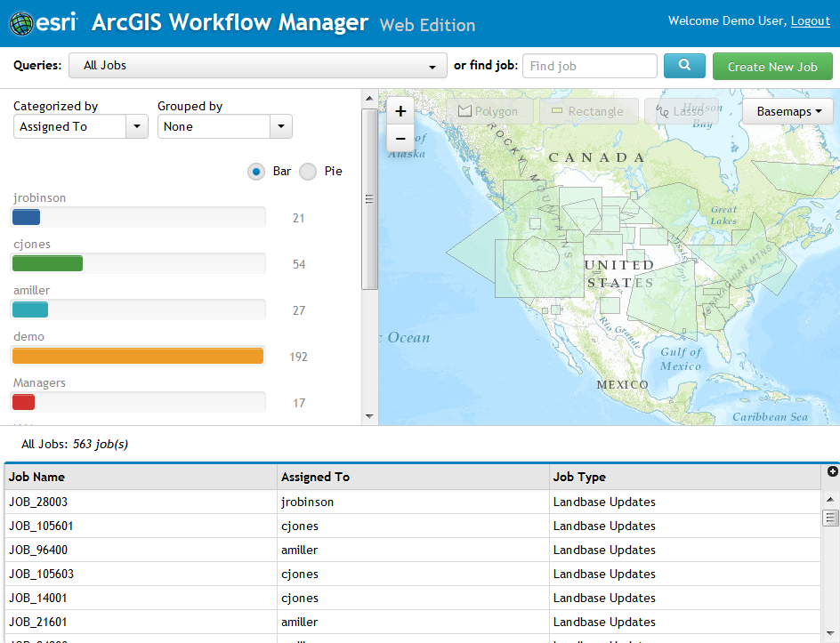Image resolution: width=840 pixels, height=643 pixels.
Task: Sort by the Job Type column header
Action: pos(685,477)
